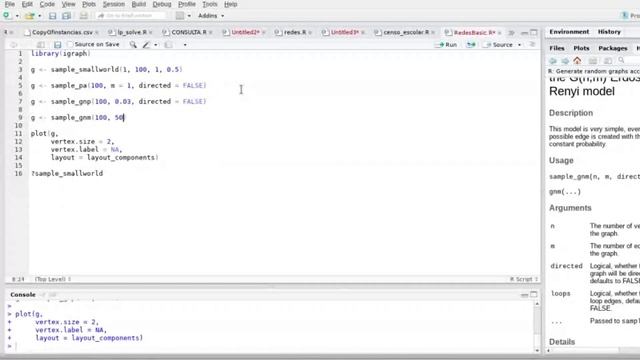This screenshot has width=640, height=360.
Task: Go back in help history arrow
Action: click(x=553, y=61)
